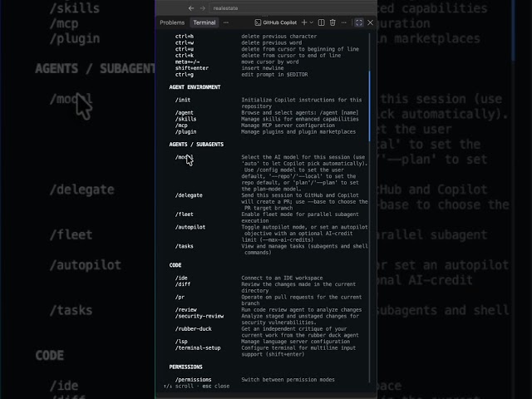Screen dimensions: 532x399
Task: Click the CODE section heading
Action: [175, 265]
